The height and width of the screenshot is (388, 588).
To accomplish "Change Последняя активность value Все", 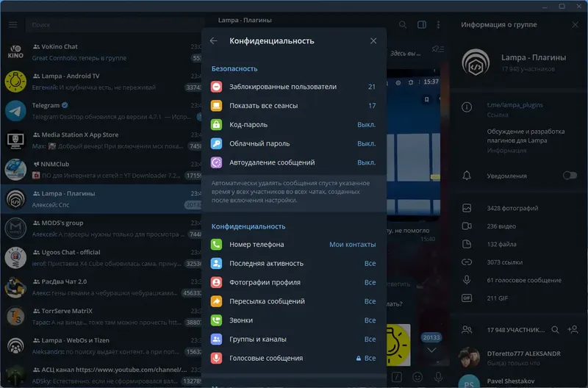I will point(370,264).
